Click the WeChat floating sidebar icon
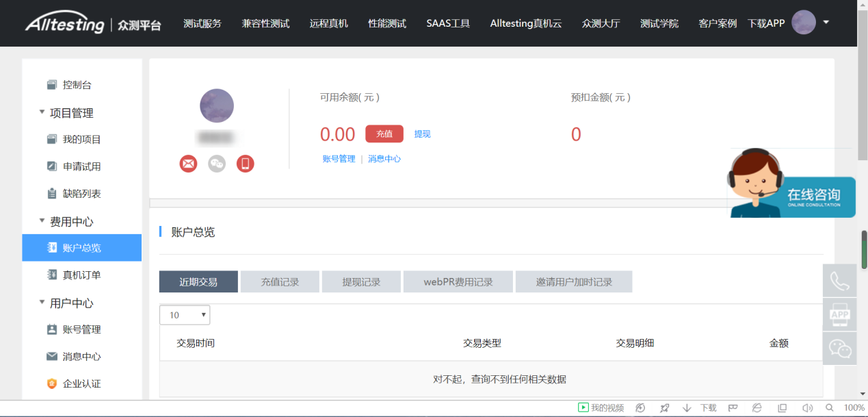868x417 pixels. [x=839, y=349]
